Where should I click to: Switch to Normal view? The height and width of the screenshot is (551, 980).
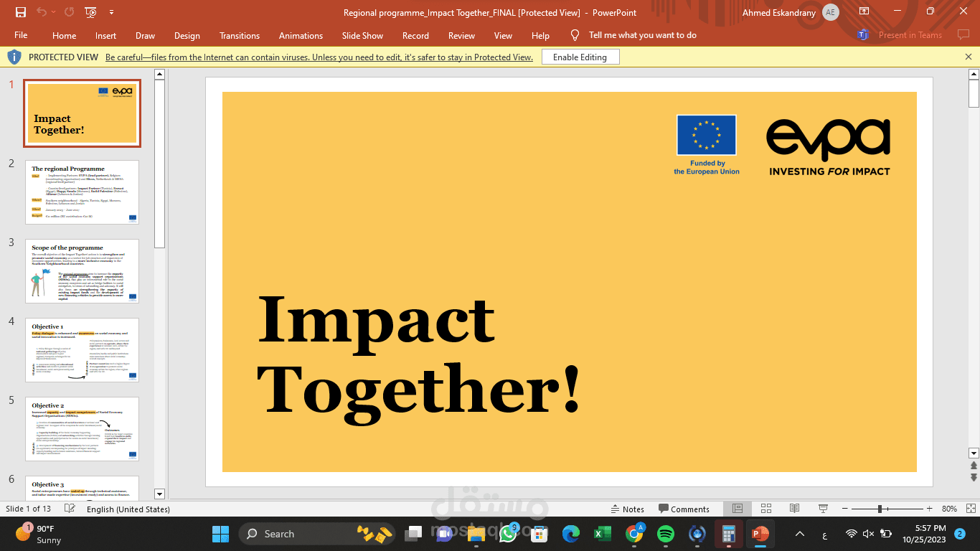point(738,509)
